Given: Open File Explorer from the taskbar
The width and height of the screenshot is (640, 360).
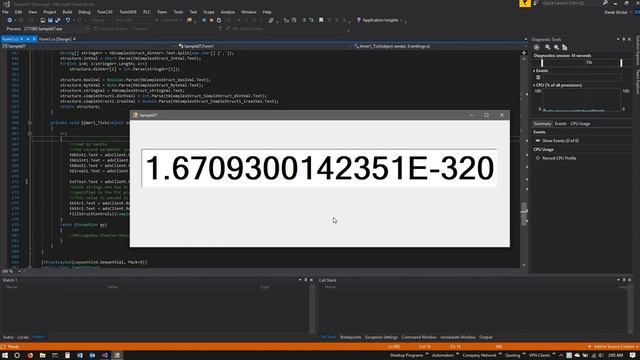Looking at the screenshot, I should click(42, 356).
